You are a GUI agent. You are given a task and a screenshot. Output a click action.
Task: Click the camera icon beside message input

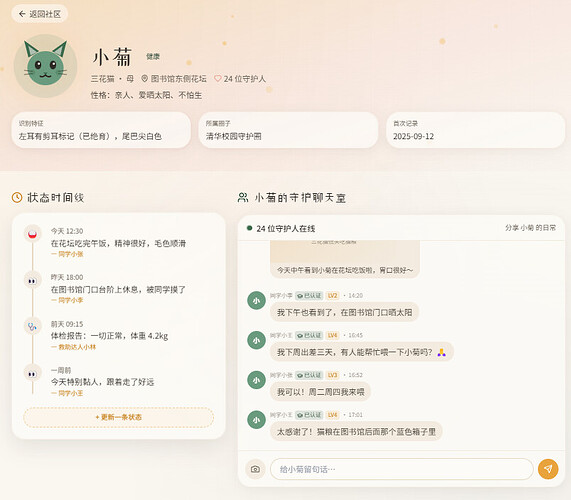(255, 469)
